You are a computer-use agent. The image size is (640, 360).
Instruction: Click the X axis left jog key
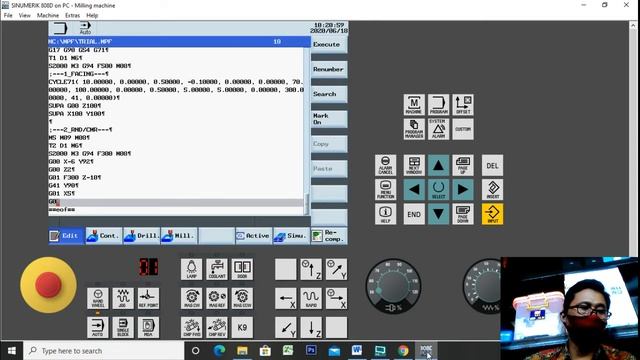coord(286,298)
